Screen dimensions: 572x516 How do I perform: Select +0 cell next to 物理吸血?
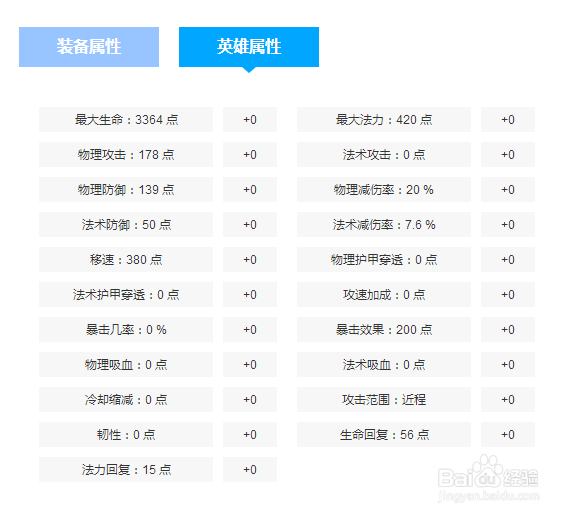tap(250, 365)
